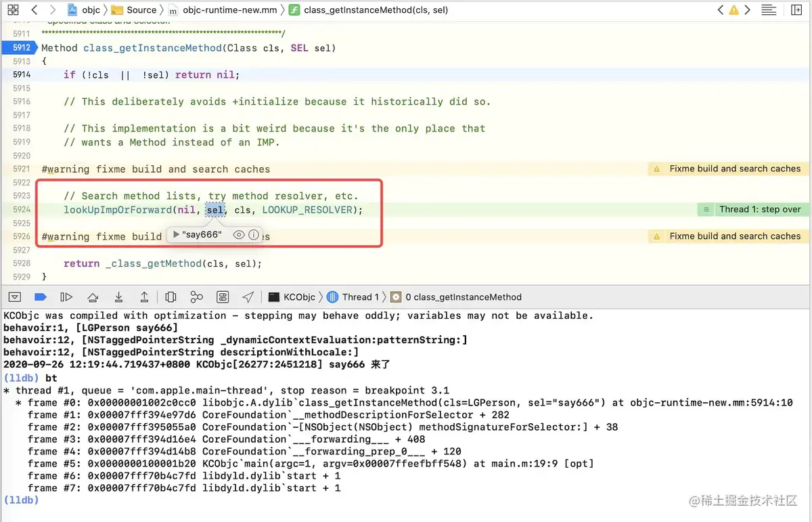Click LOOKUP_RESOLVER constant in code

tap(307, 210)
